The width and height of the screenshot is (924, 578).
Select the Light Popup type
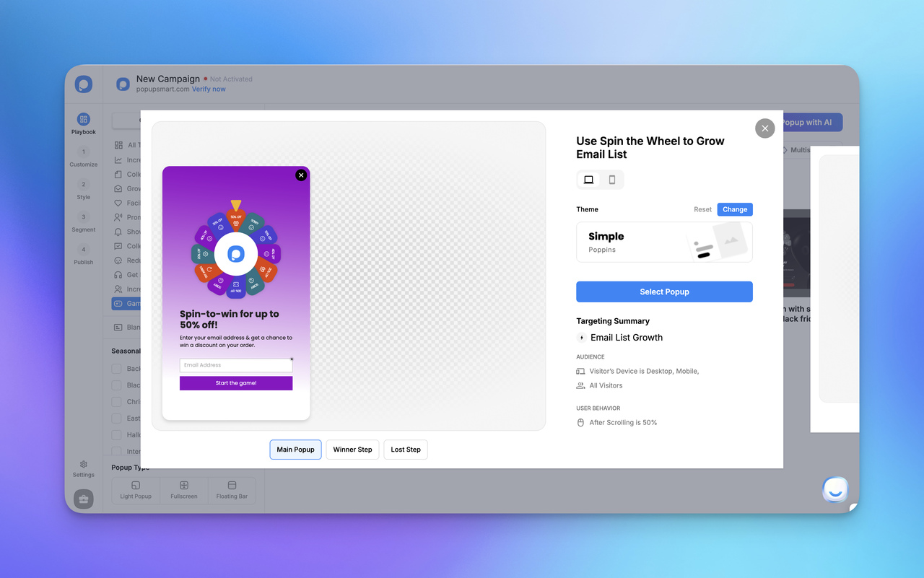pyautogui.click(x=135, y=491)
